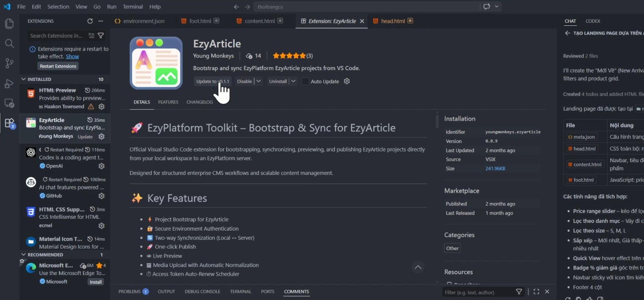Open the File menu
Image resolution: width=644 pixels, height=300 pixels.
pos(21,7)
